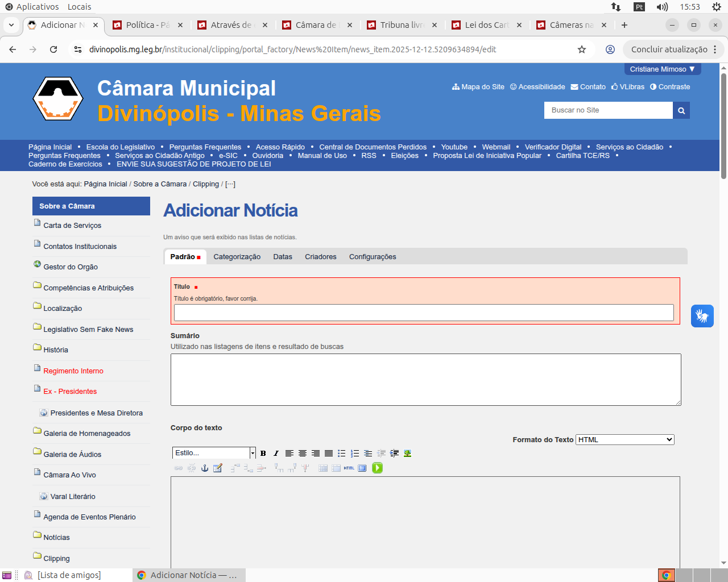This screenshot has width=728, height=582.
Task: Click the green play icon in toolbar
Action: [377, 468]
